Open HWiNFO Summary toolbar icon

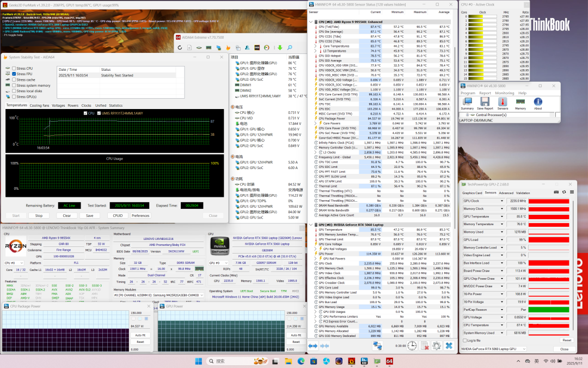click(x=467, y=103)
